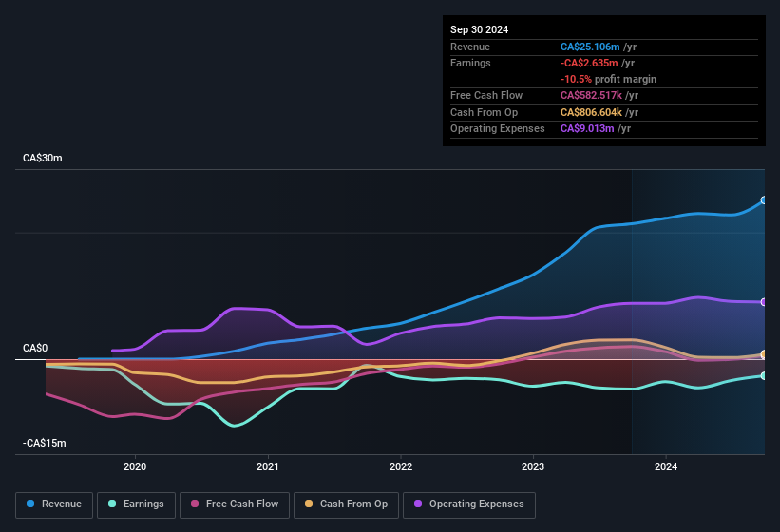The width and height of the screenshot is (780, 532).
Task: Click the 2024 x-axis label
Action: (666, 466)
